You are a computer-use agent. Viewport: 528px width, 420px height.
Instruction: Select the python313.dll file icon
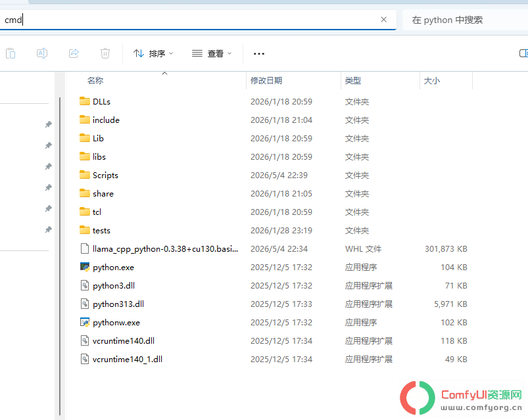85,304
